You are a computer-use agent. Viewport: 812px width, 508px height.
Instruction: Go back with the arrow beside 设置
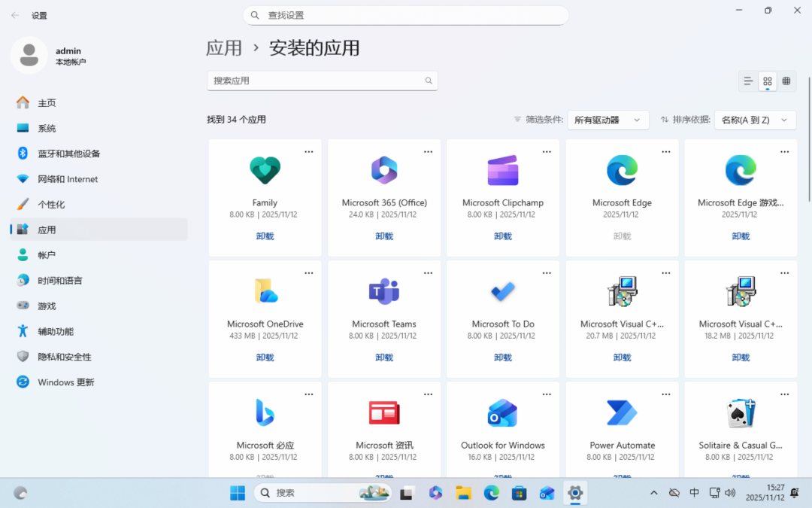click(x=15, y=16)
